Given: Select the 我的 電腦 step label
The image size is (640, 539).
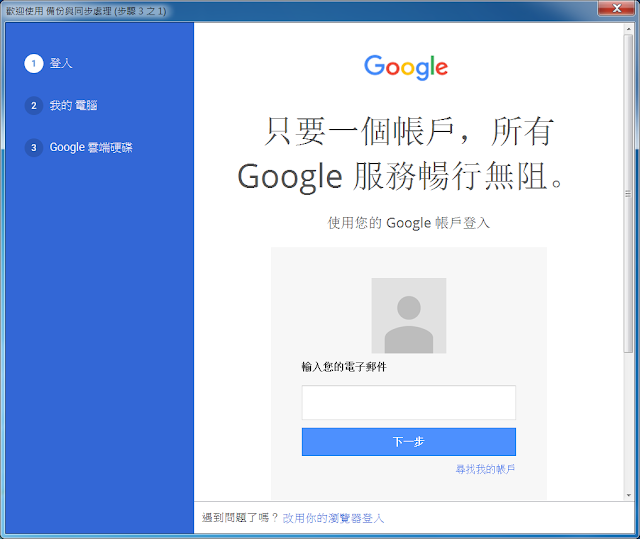Looking at the screenshot, I should (73, 106).
